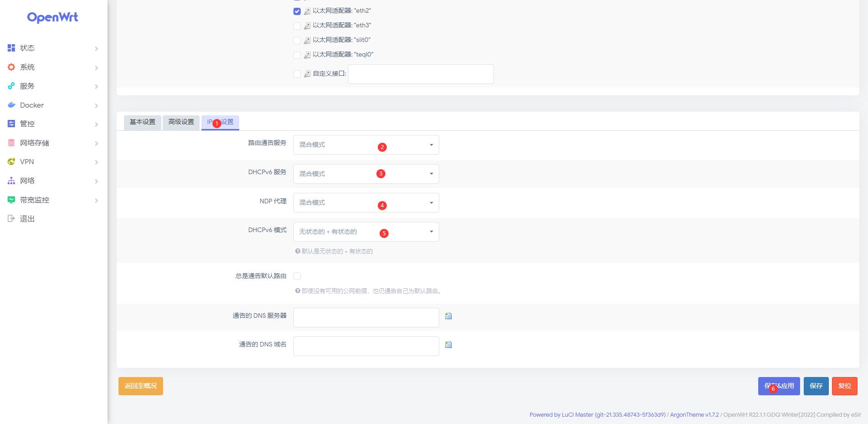Select the IPv6 设置 tab
Screen dimensions: 868x424
pos(220,122)
